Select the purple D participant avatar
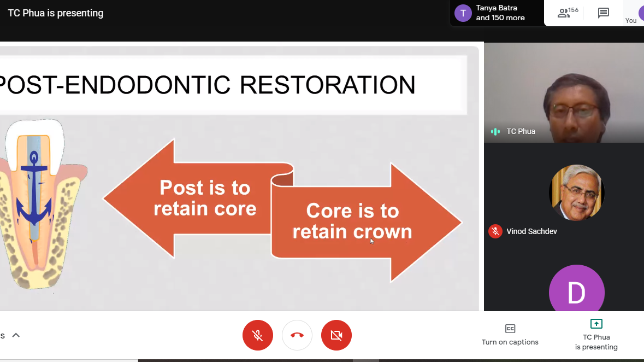 pos(576,292)
